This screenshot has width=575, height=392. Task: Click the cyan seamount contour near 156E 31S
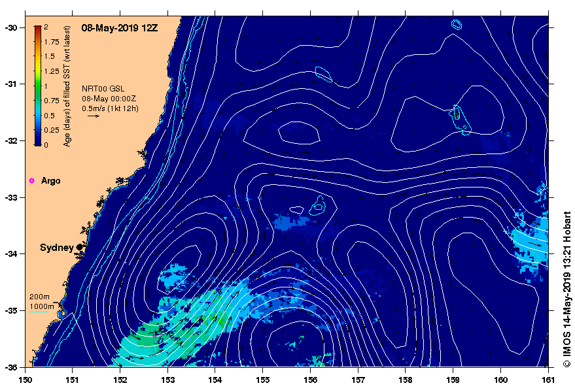[324, 74]
